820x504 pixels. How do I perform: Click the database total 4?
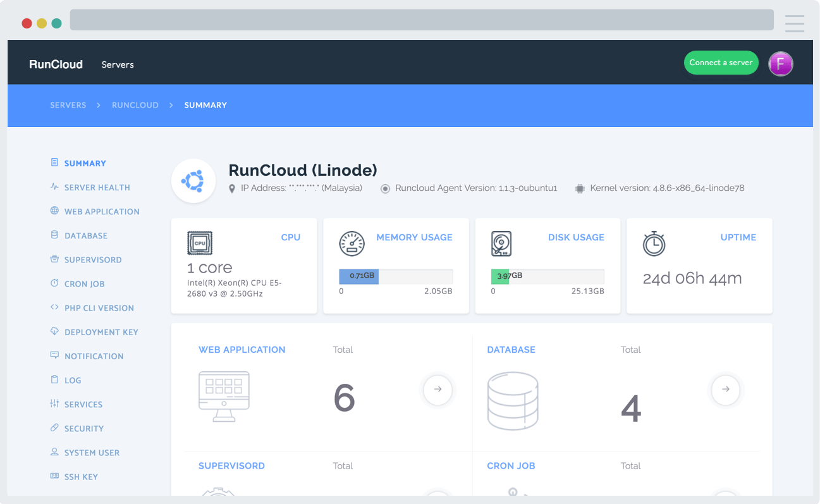(x=631, y=409)
